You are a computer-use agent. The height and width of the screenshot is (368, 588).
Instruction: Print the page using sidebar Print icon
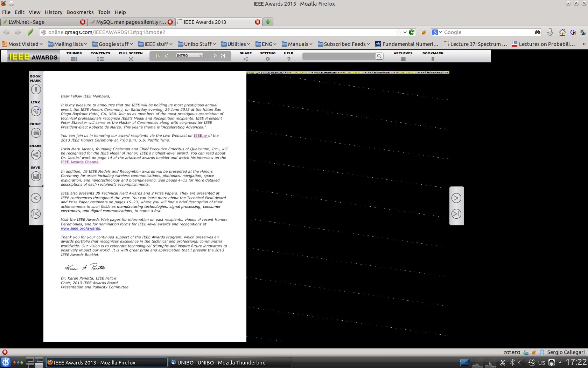(x=36, y=133)
